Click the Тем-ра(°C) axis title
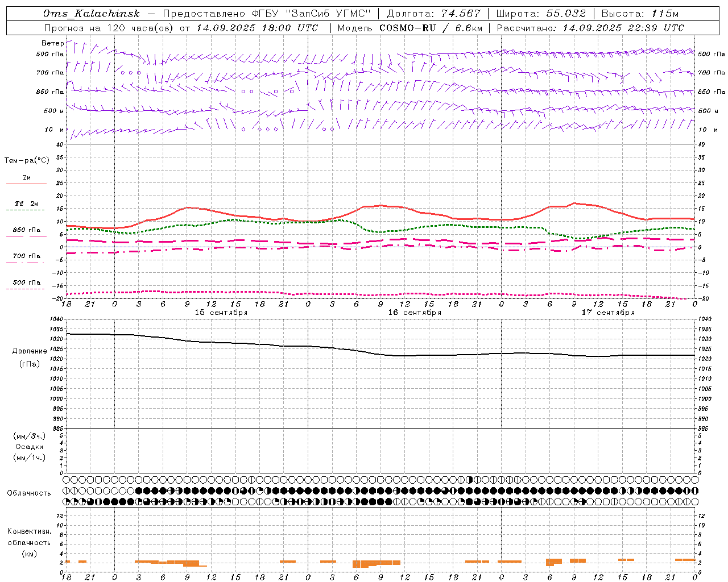The width and height of the screenshot is (728, 582). [x=27, y=161]
